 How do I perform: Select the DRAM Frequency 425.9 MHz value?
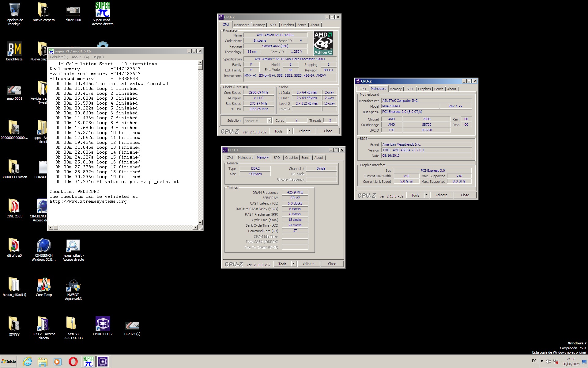click(x=295, y=192)
